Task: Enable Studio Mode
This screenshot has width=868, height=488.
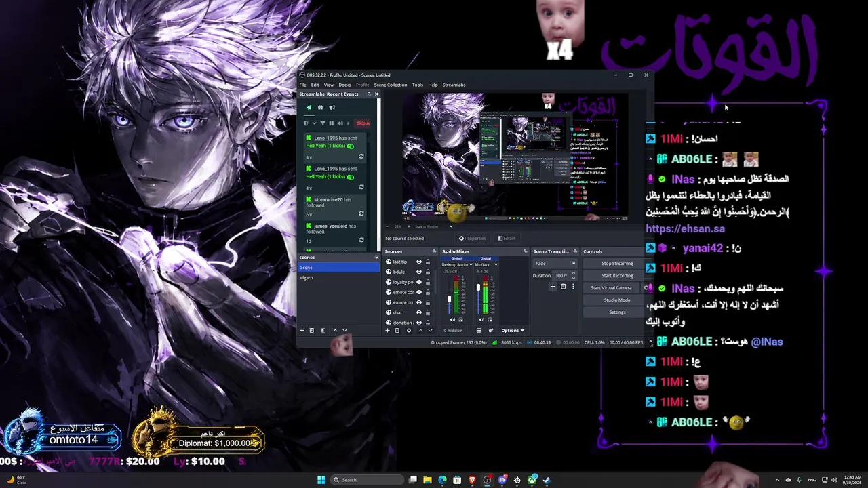Action: [x=617, y=300]
